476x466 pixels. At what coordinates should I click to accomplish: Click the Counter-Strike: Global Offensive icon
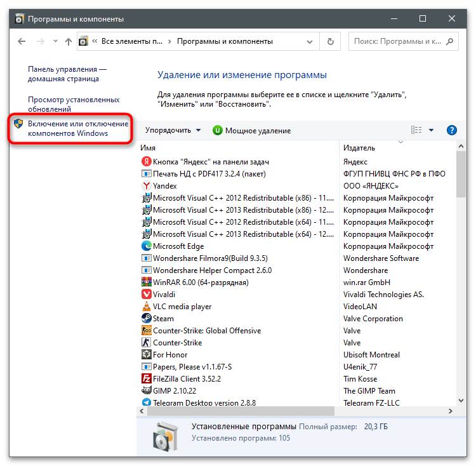[147, 330]
